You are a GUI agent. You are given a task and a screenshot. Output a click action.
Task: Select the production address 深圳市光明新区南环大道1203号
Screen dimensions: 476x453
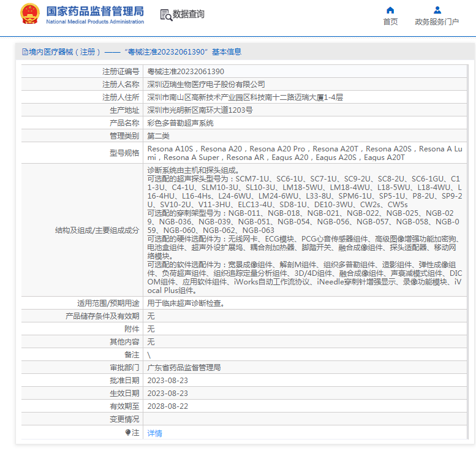[x=200, y=110]
